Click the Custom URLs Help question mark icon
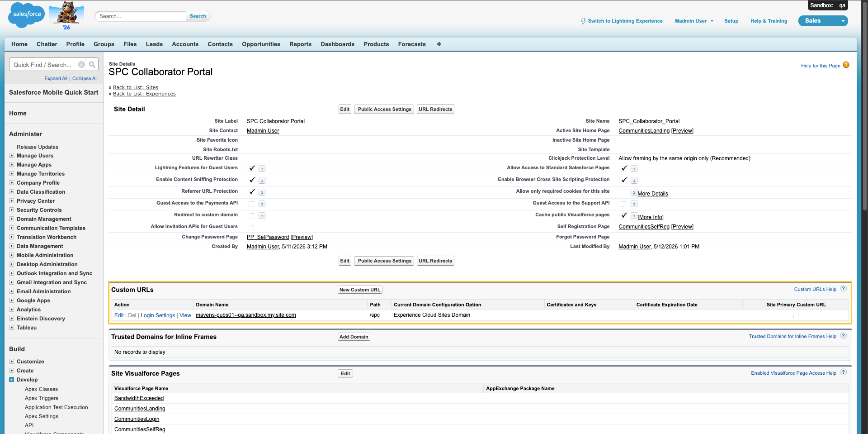This screenshot has width=868, height=434. (x=843, y=289)
